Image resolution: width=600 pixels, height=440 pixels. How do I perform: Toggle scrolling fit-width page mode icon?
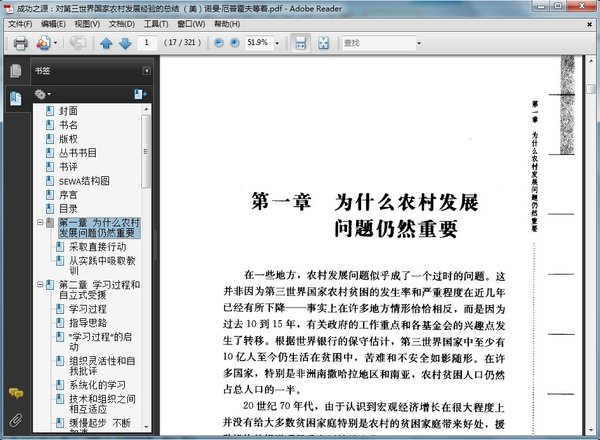(300, 43)
